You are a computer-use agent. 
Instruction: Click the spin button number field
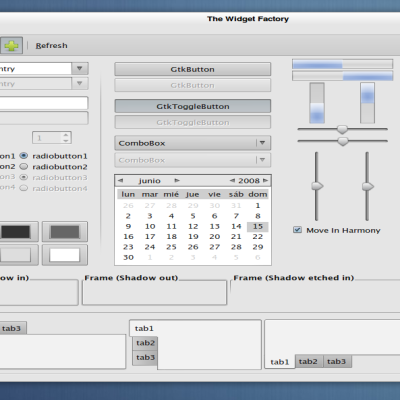(x=47, y=138)
